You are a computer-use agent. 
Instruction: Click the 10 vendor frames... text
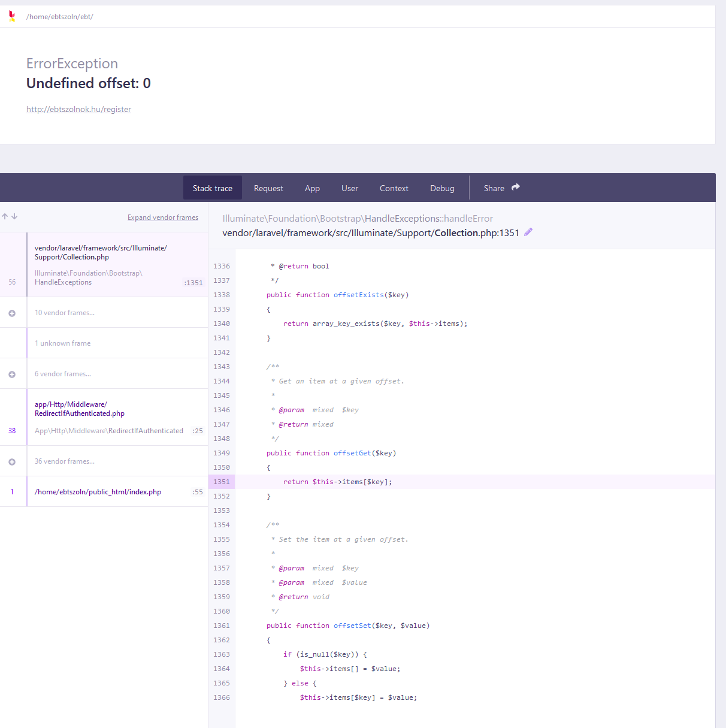click(65, 313)
